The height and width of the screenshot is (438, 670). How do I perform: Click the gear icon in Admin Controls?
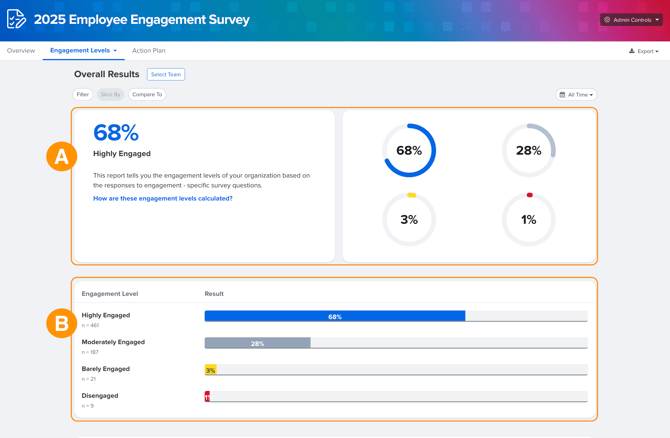coord(607,20)
